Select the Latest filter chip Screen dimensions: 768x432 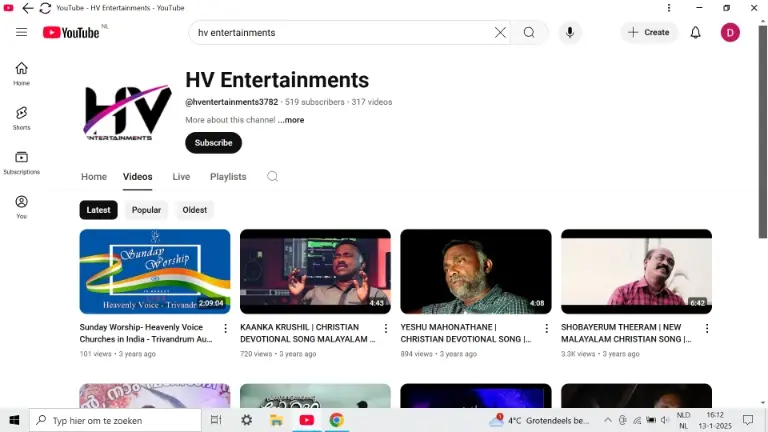point(98,210)
